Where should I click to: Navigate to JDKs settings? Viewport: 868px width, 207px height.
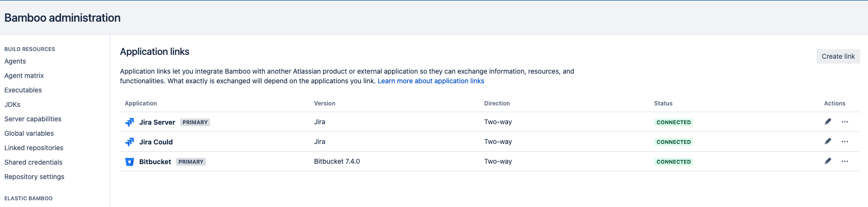13,104
